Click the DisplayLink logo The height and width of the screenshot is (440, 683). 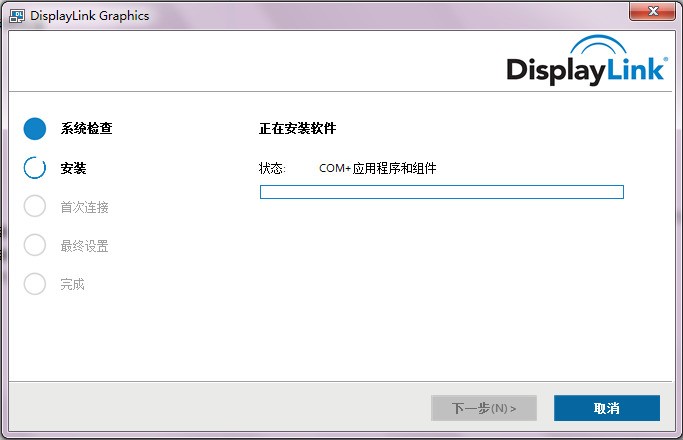tap(587, 60)
